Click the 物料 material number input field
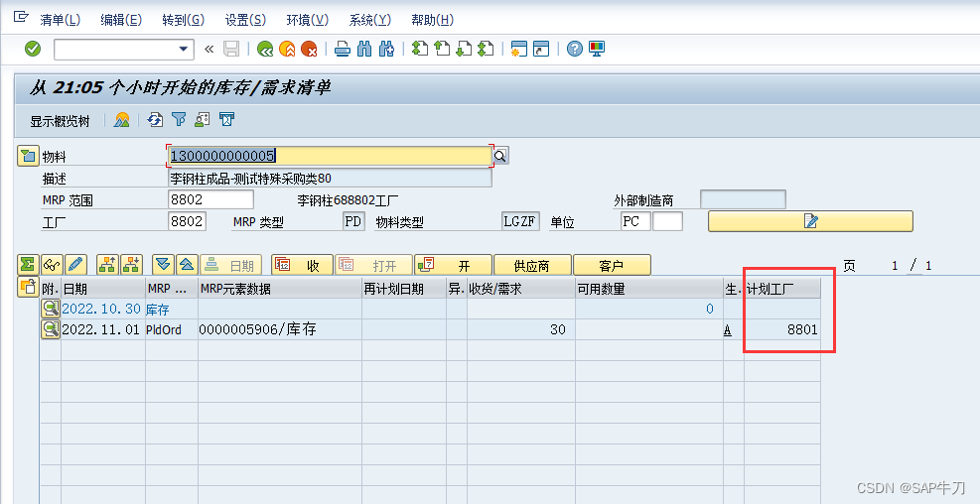Screen dimensions: 980x504 tap(330, 156)
